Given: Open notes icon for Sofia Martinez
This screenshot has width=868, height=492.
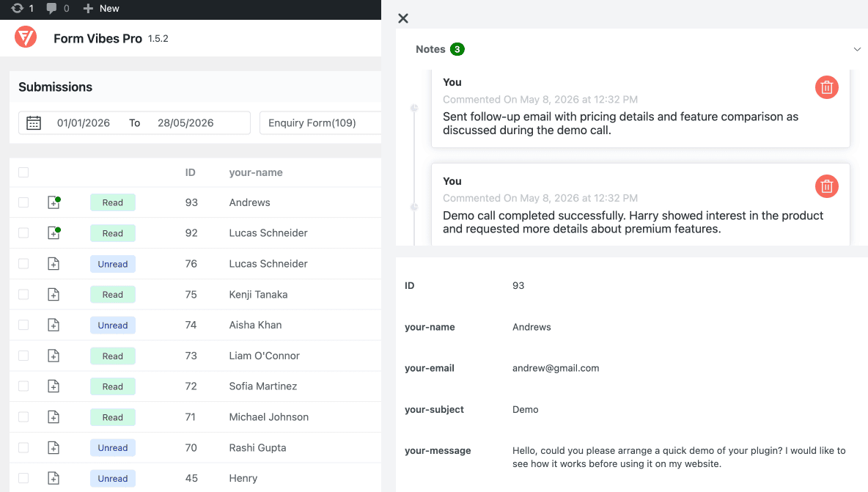Looking at the screenshot, I should 54,386.
